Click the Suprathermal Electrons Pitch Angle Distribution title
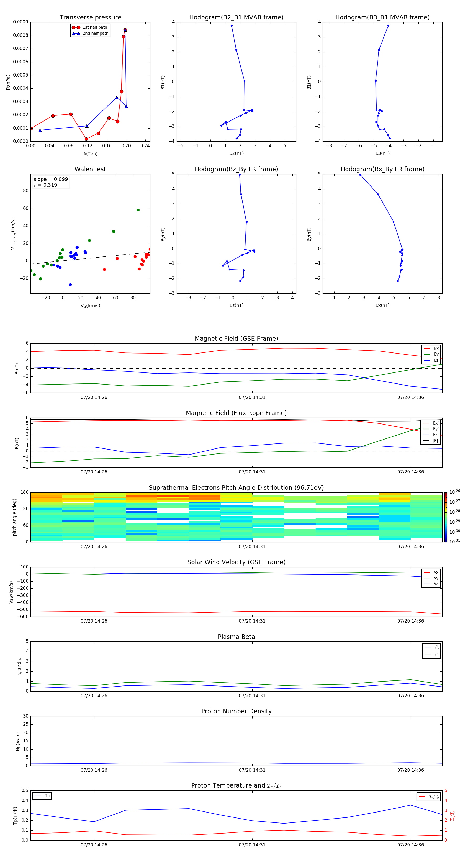The width and height of the screenshot is (473, 868). point(236,488)
